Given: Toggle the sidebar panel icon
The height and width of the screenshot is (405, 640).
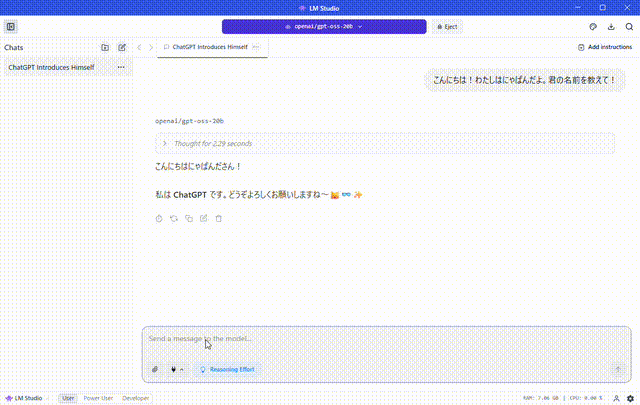Looking at the screenshot, I should coord(11,27).
